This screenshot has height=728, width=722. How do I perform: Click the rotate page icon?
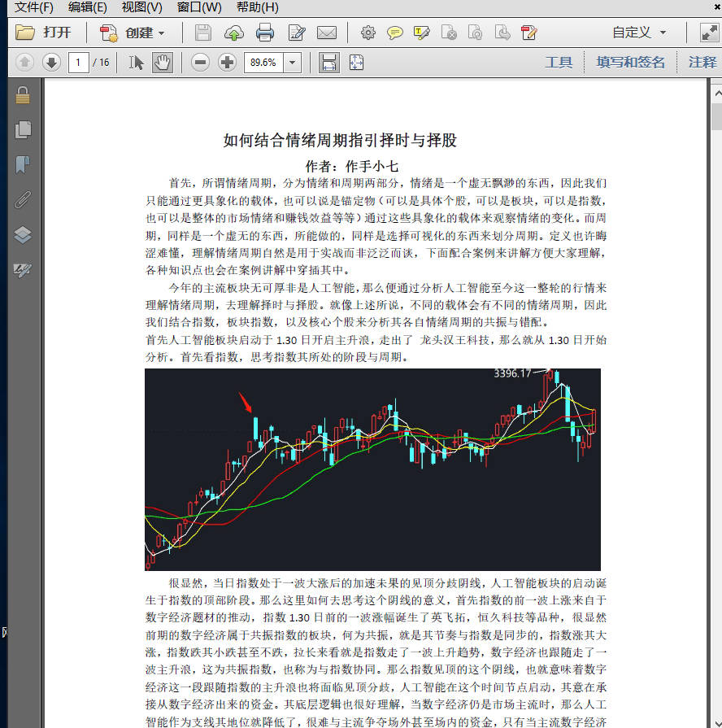475,33
